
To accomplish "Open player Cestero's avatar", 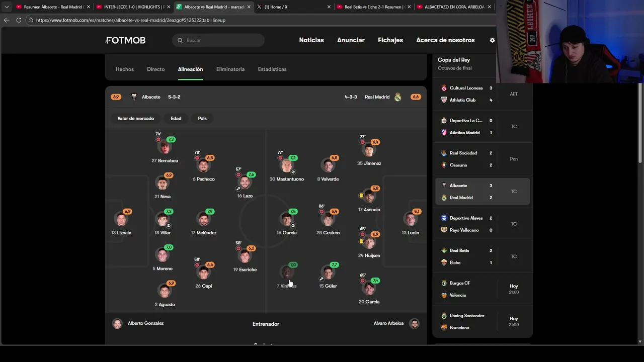I will coord(328,220).
